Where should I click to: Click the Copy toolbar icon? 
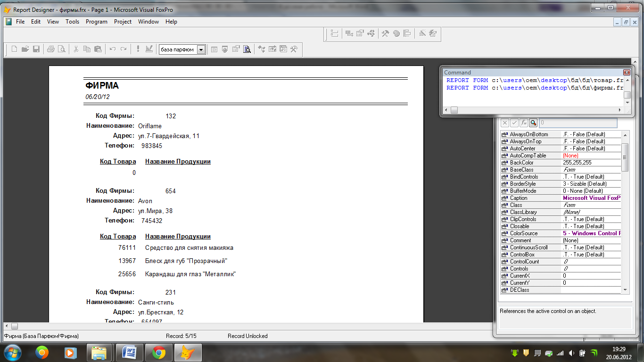tap(87, 49)
